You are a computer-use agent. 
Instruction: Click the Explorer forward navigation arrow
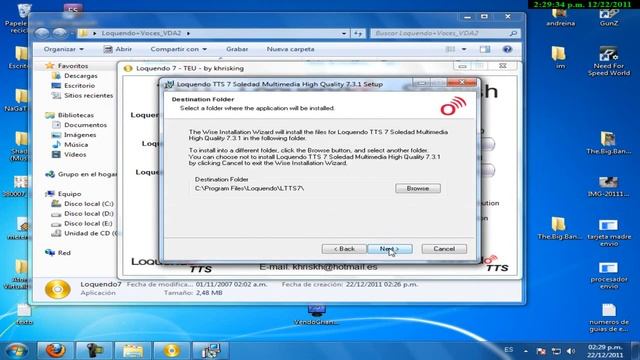click(60, 33)
